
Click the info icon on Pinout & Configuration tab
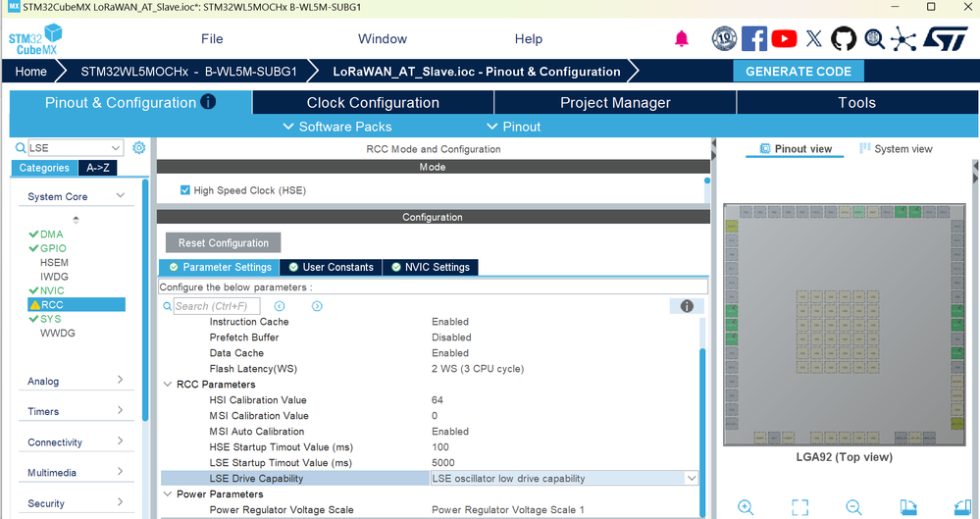pos(208,101)
